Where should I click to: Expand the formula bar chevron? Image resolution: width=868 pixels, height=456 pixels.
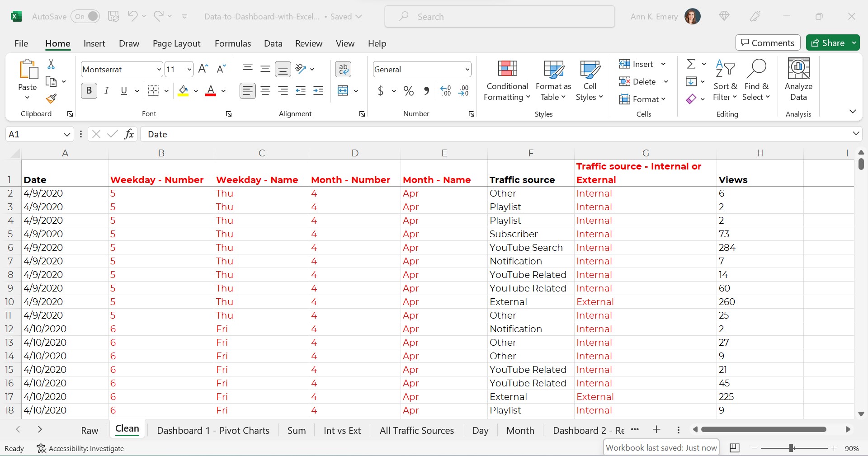[x=856, y=133]
